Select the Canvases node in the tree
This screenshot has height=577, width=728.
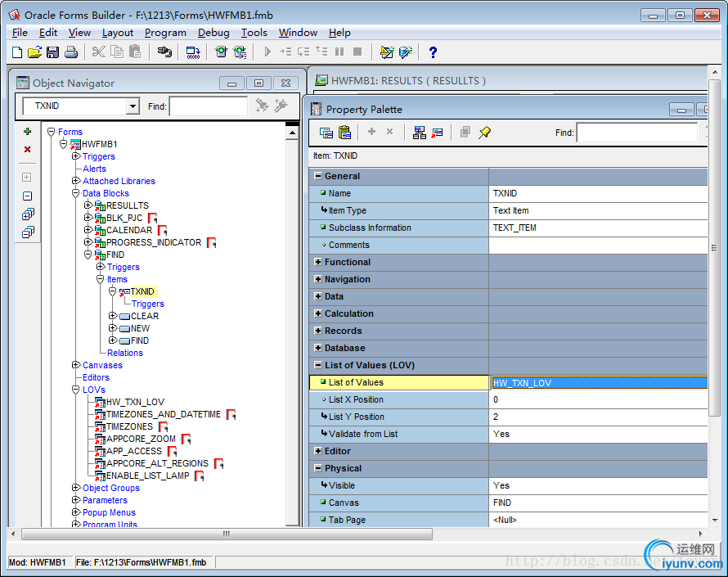102,365
